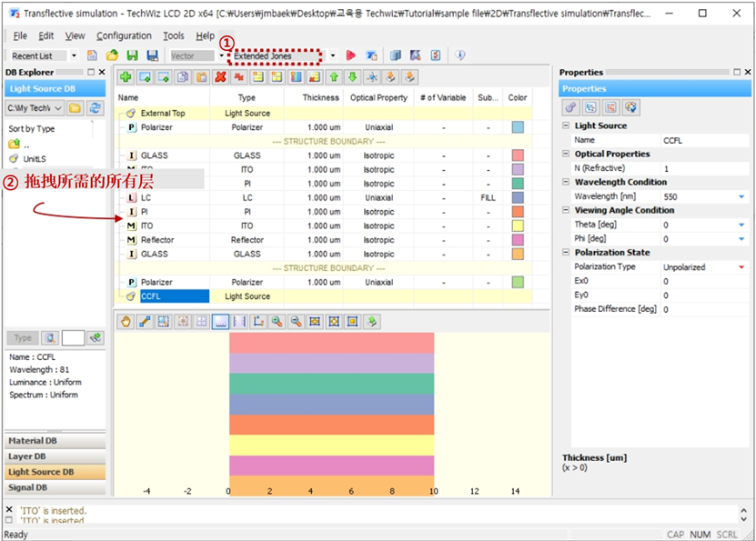The height and width of the screenshot is (541, 756).
Task: Open the Theta [deg] dropdown arrow
Action: [x=741, y=225]
